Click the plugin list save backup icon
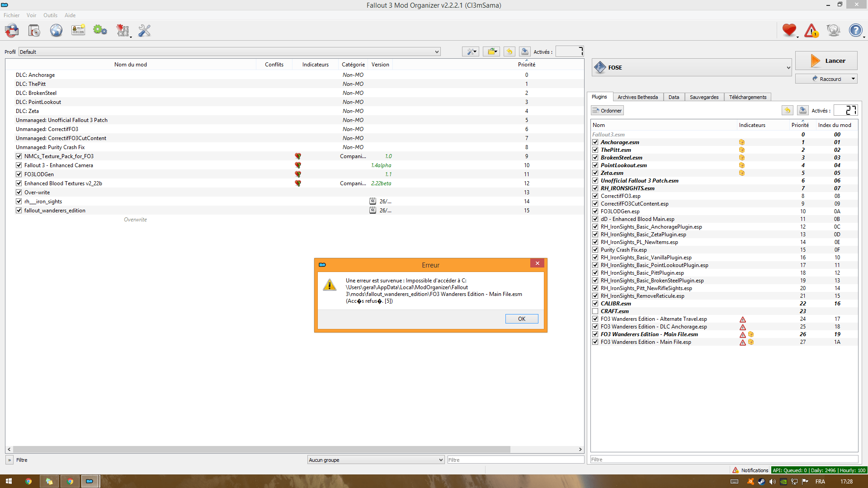This screenshot has width=868, height=488. click(x=803, y=110)
